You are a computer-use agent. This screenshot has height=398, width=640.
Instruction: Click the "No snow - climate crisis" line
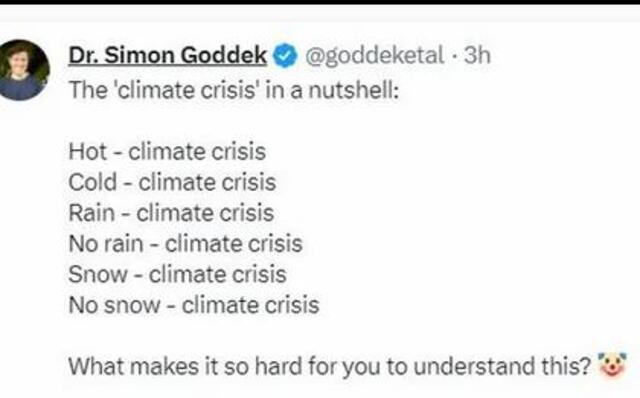point(193,305)
